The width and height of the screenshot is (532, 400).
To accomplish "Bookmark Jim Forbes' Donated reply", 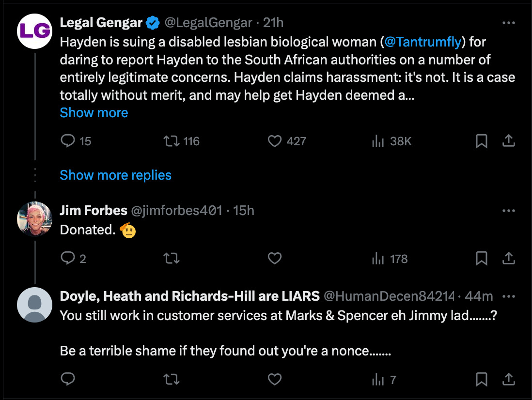I will [x=482, y=259].
